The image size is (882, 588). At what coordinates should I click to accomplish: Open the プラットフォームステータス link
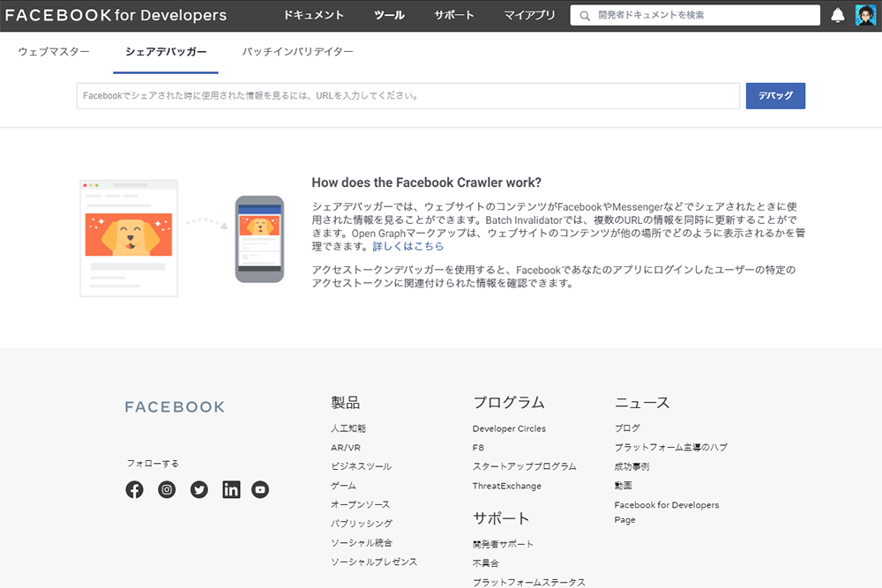528,582
